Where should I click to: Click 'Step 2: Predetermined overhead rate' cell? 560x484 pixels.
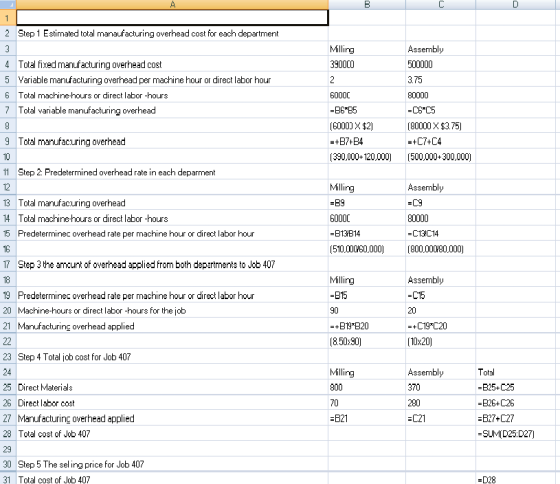pos(172,172)
